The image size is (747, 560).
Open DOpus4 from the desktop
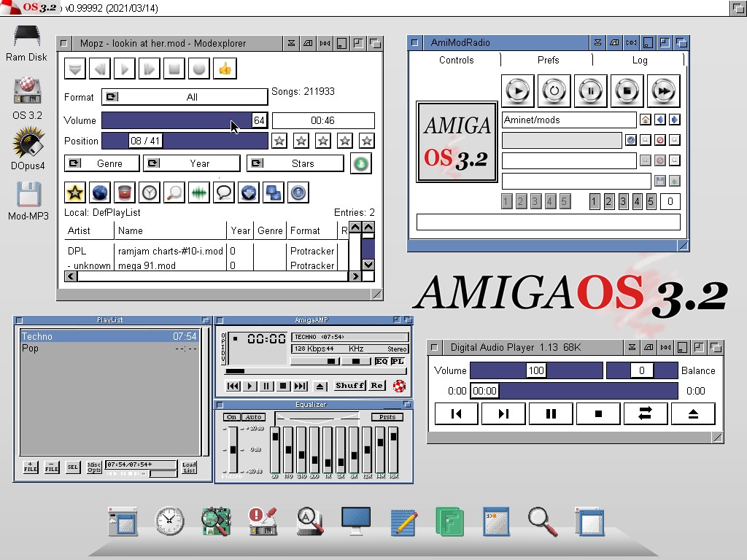(28, 147)
